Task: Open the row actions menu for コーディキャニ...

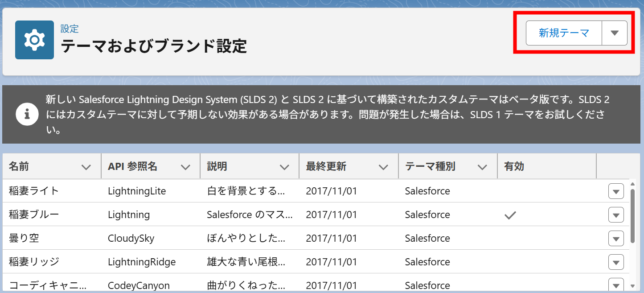Action: (615, 285)
